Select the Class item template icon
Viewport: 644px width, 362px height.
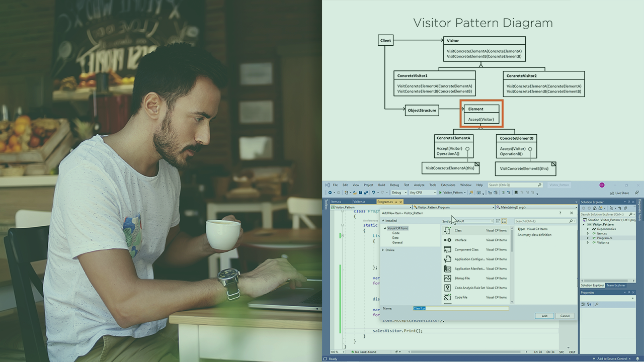point(448,231)
